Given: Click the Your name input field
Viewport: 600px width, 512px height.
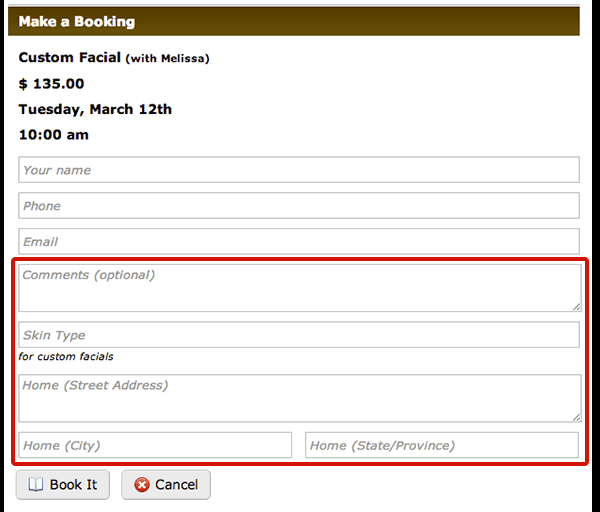Looking at the screenshot, I should point(299,170).
